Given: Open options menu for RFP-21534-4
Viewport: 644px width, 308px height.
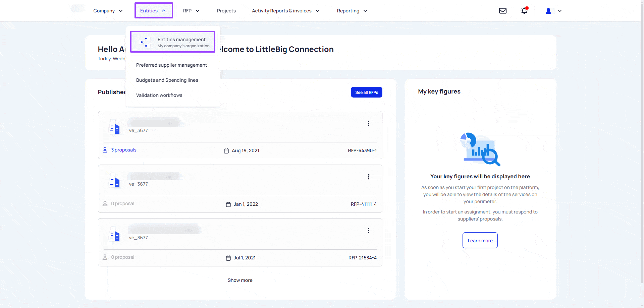Looking at the screenshot, I should [368, 231].
